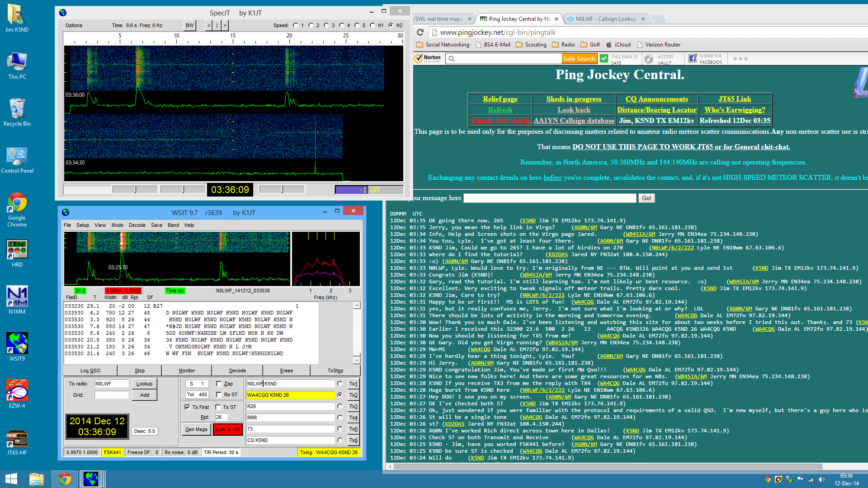The height and width of the screenshot is (488, 868).
Task: Open the JT65-HF desktop shortcut
Action: click(x=17, y=441)
